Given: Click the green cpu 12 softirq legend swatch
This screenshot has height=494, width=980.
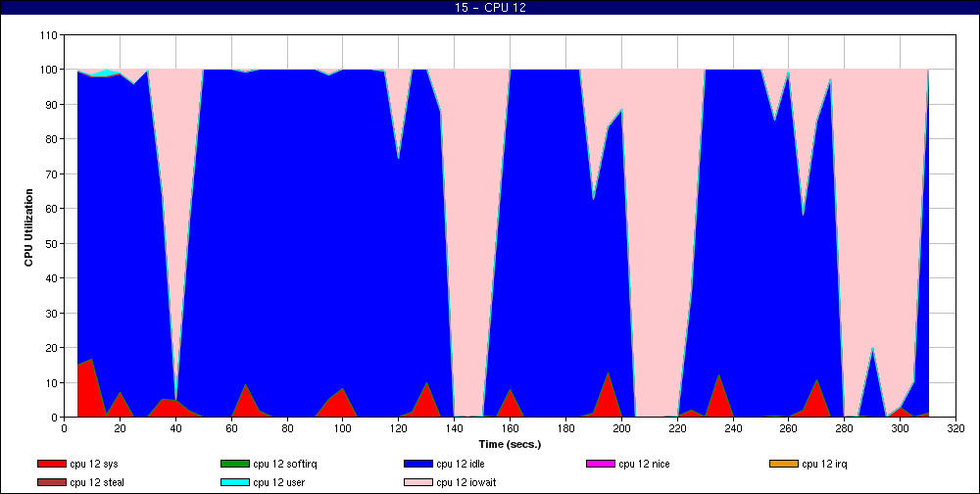Looking at the screenshot, I should (234, 464).
